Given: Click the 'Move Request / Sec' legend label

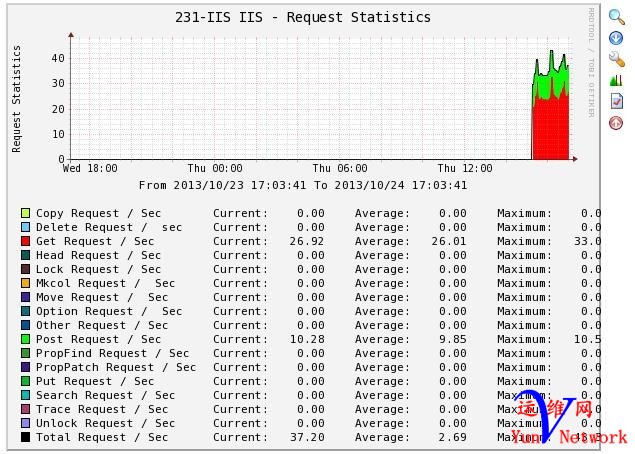Looking at the screenshot, I should [x=102, y=297].
